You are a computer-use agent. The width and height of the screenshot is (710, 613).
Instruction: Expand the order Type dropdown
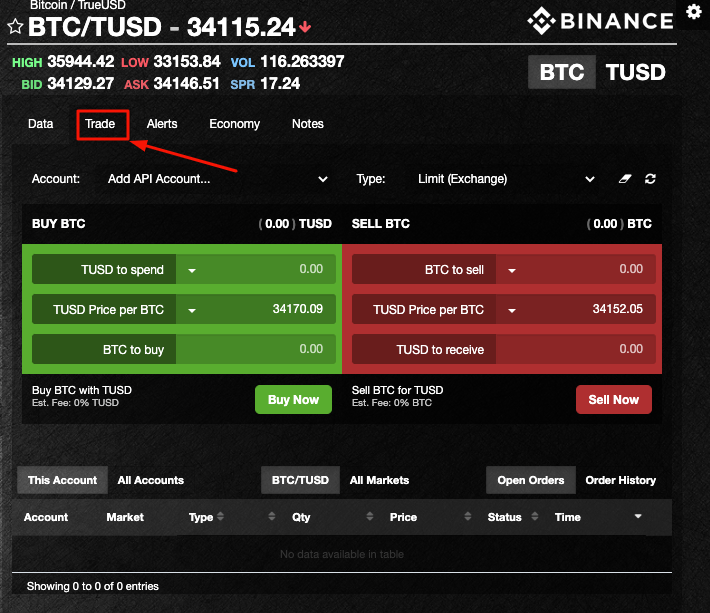pyautogui.click(x=506, y=179)
